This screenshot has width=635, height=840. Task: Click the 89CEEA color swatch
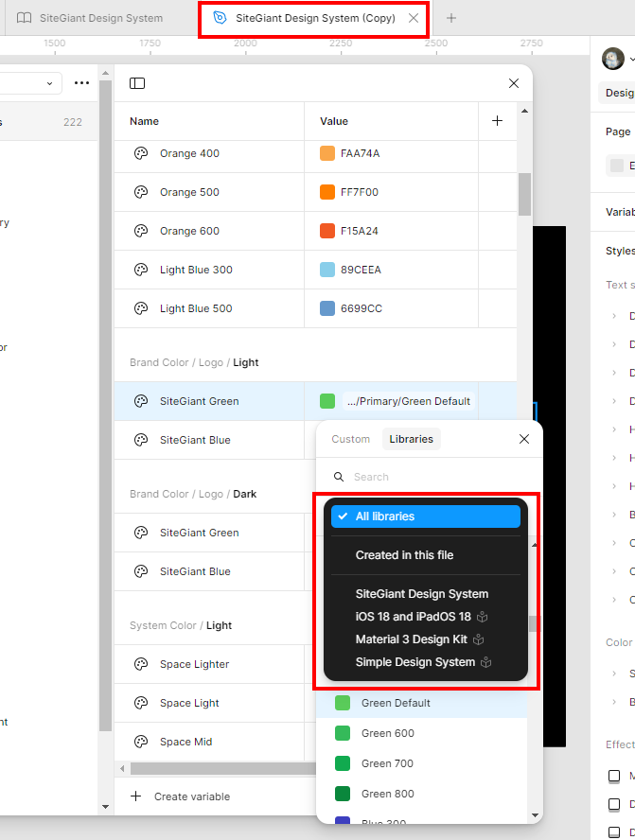[327, 270]
